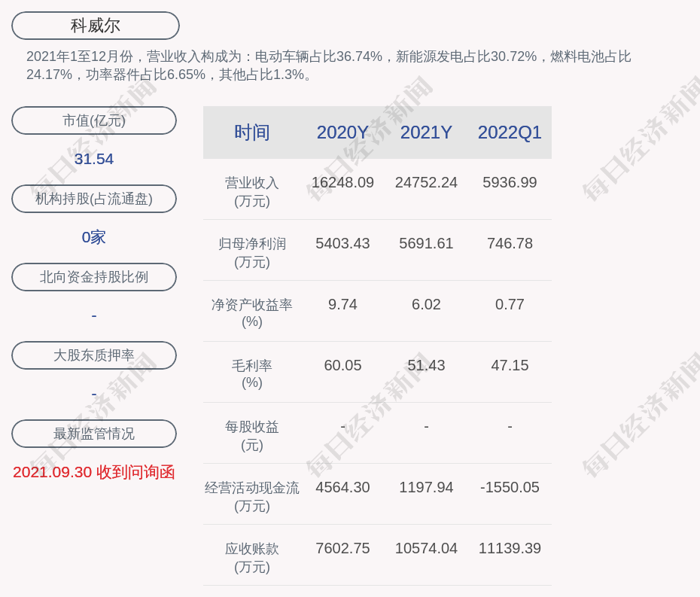Click receivables value 10574.04
Screen dimensions: 700x597
pos(426,548)
